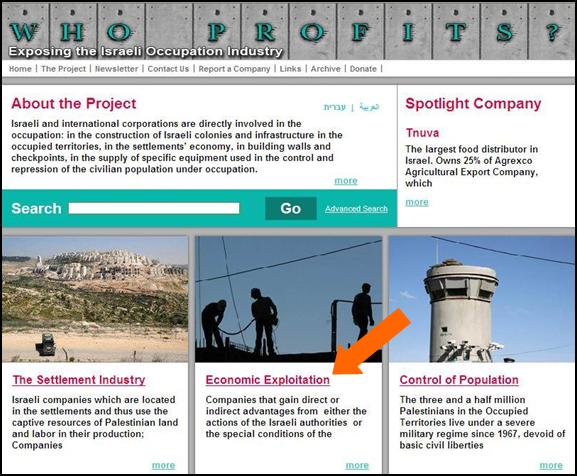
Task: Visit the Links page
Action: coord(290,69)
